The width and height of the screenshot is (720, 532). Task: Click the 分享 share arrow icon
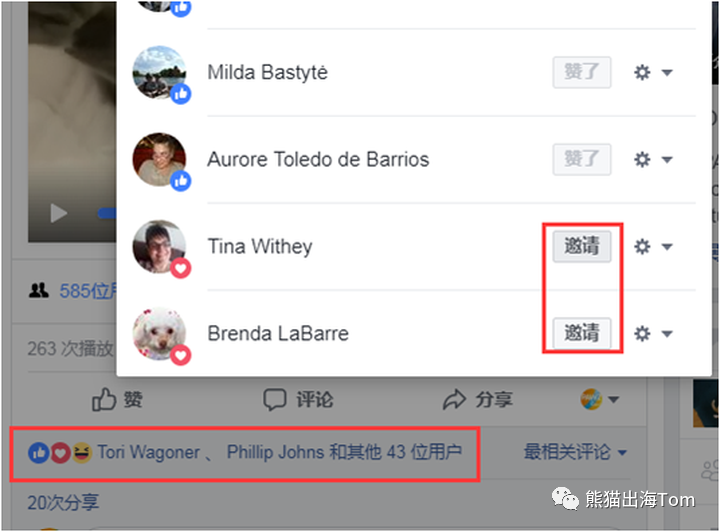(x=454, y=399)
